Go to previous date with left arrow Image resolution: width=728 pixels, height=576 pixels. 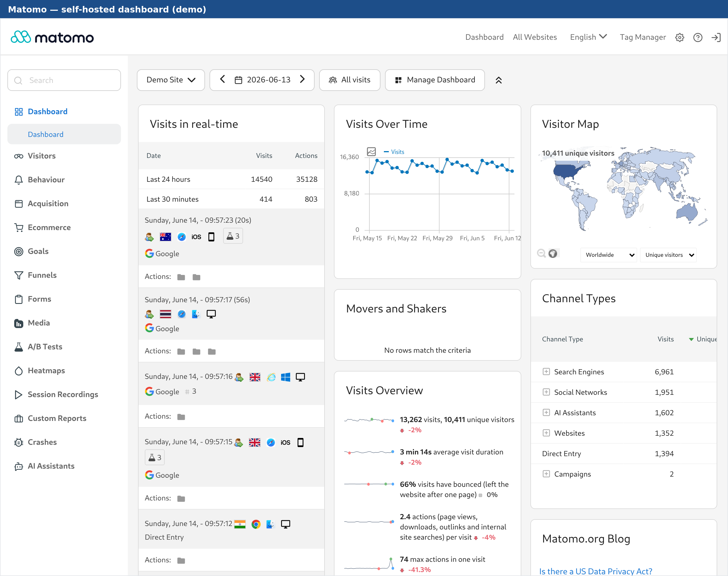[x=222, y=79]
